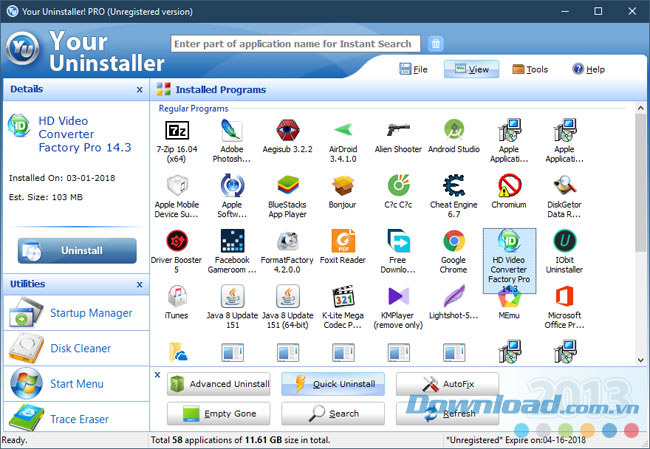This screenshot has height=449, width=650.
Task: Select the K-Lite Mega Codec Pack icon
Action: [343, 296]
